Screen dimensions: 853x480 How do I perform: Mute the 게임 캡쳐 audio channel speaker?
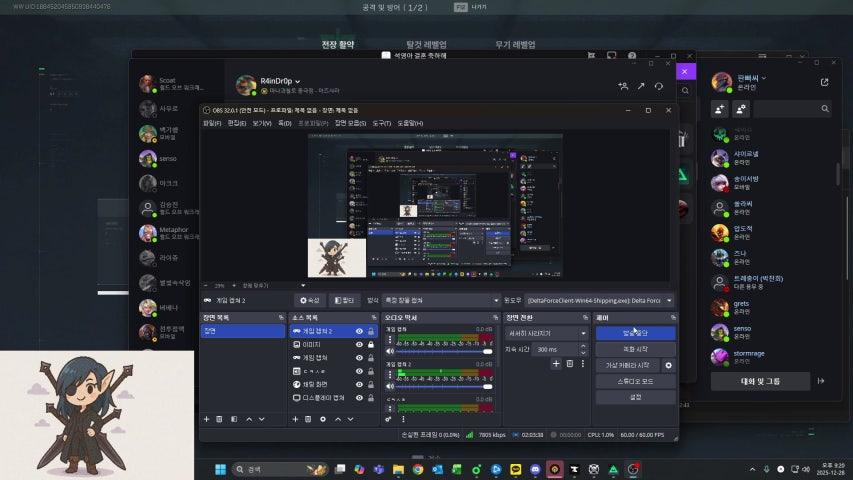pyautogui.click(x=390, y=352)
